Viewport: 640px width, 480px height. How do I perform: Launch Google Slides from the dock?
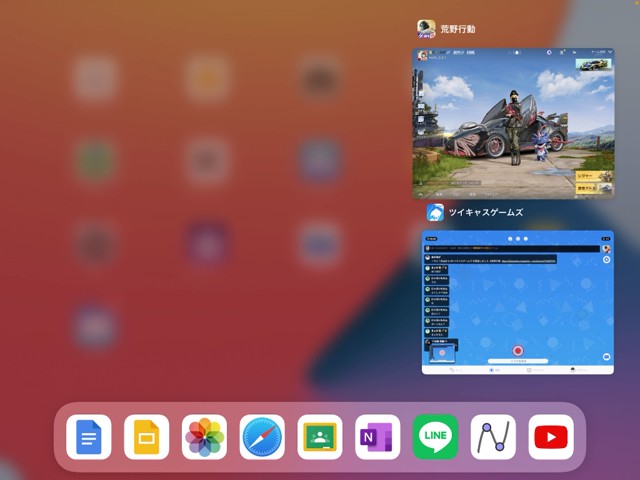pyautogui.click(x=147, y=437)
